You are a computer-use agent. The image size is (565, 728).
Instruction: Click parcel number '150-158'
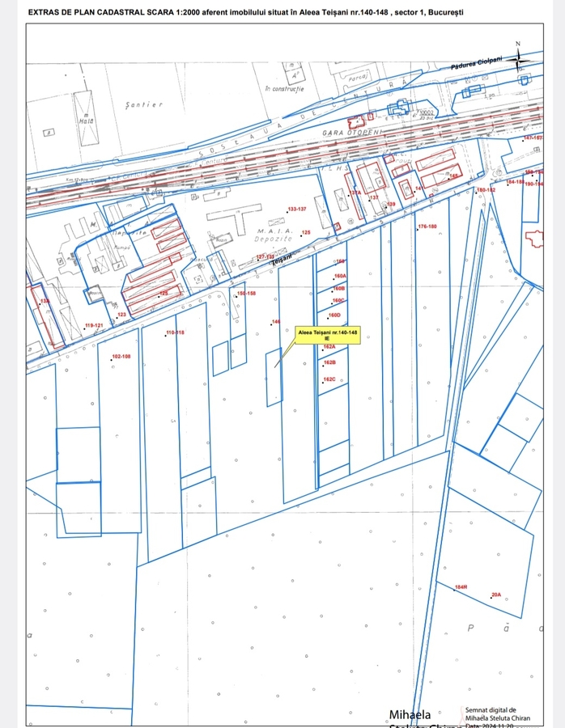(246, 294)
